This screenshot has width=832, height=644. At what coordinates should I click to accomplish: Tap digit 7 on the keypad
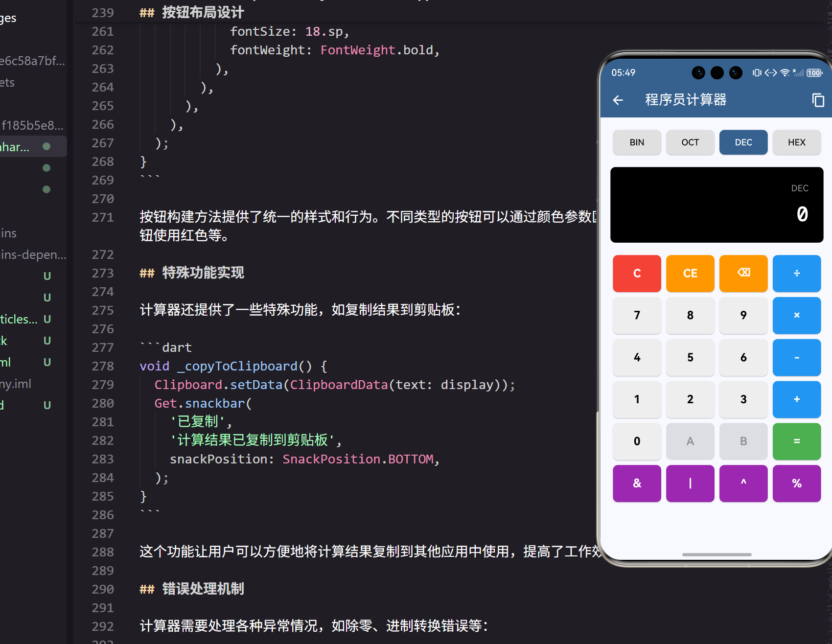click(637, 315)
